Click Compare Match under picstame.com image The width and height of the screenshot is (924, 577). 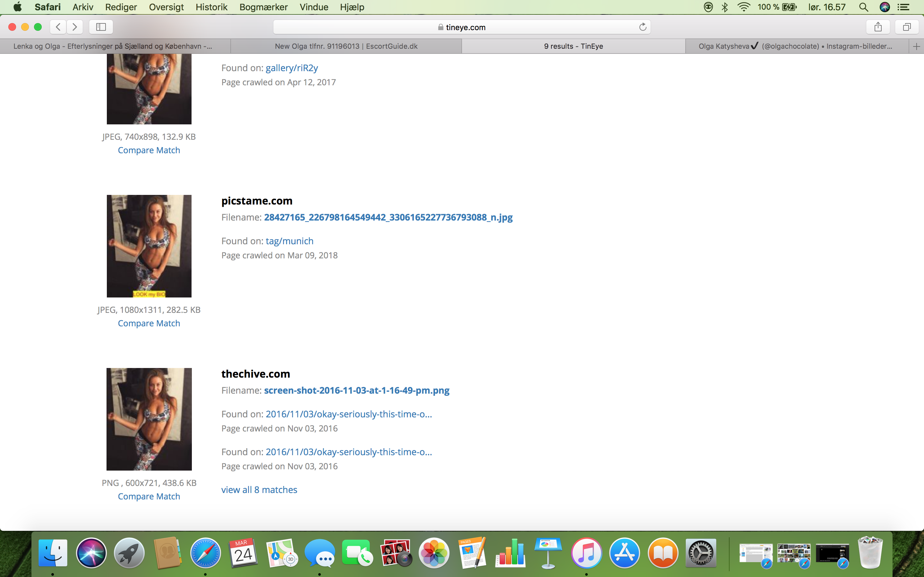(149, 323)
